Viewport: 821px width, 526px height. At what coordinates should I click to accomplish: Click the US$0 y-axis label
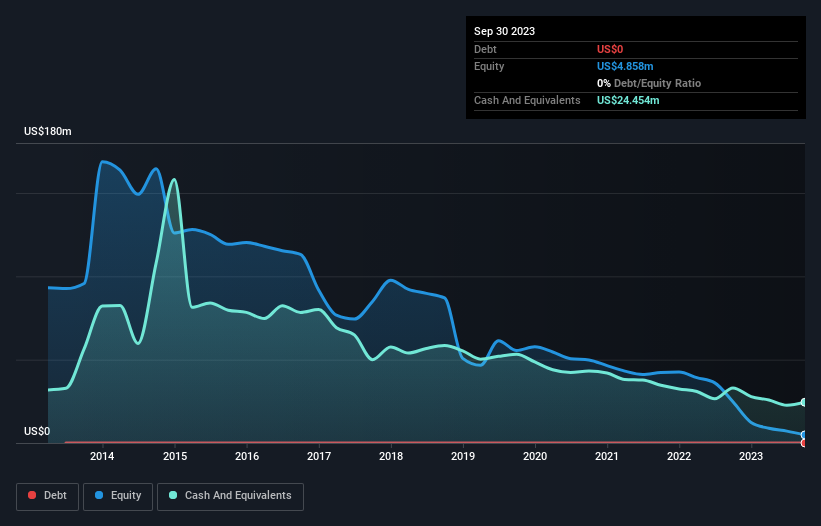[37, 431]
